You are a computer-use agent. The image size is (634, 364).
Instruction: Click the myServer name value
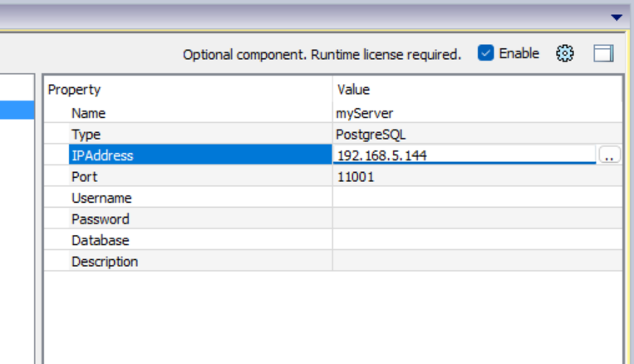tap(364, 113)
